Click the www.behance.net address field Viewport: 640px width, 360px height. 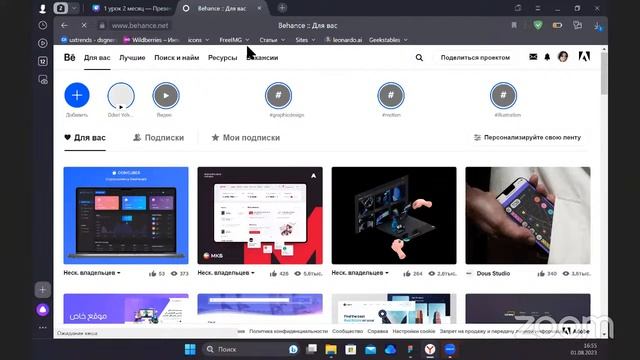click(140, 25)
